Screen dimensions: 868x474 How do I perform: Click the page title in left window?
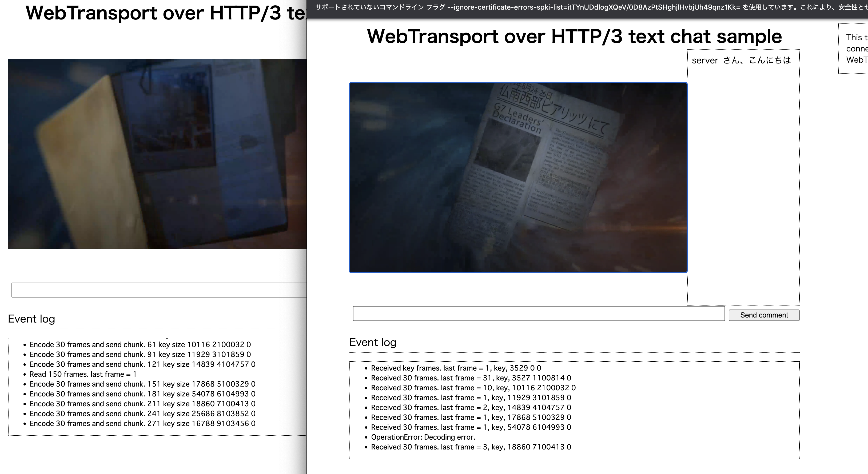pyautogui.click(x=166, y=13)
